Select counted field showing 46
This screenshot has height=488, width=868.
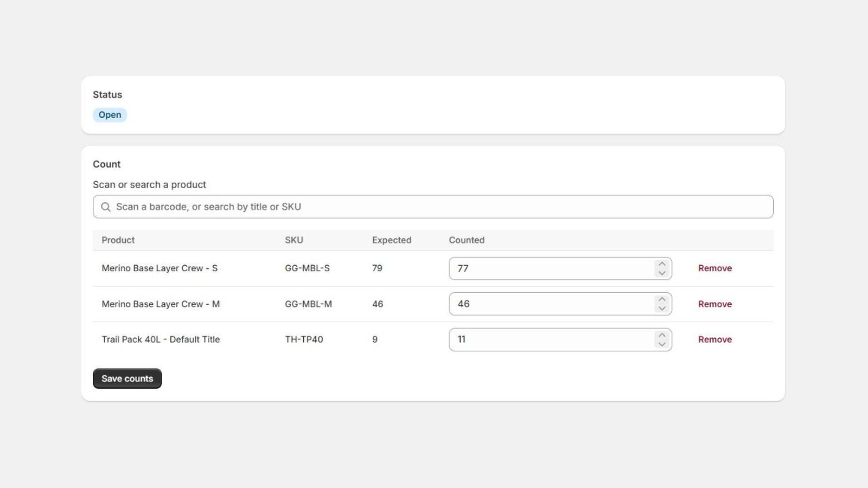pyautogui.click(x=560, y=304)
